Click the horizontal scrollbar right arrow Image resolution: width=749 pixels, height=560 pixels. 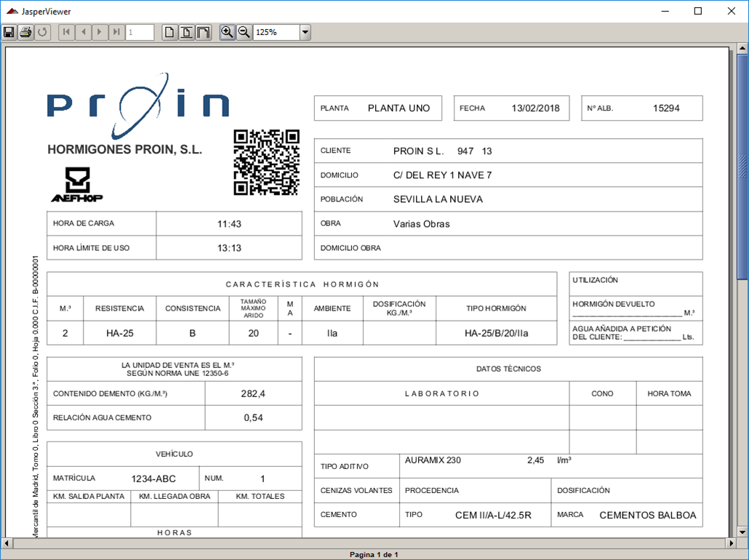click(732, 543)
